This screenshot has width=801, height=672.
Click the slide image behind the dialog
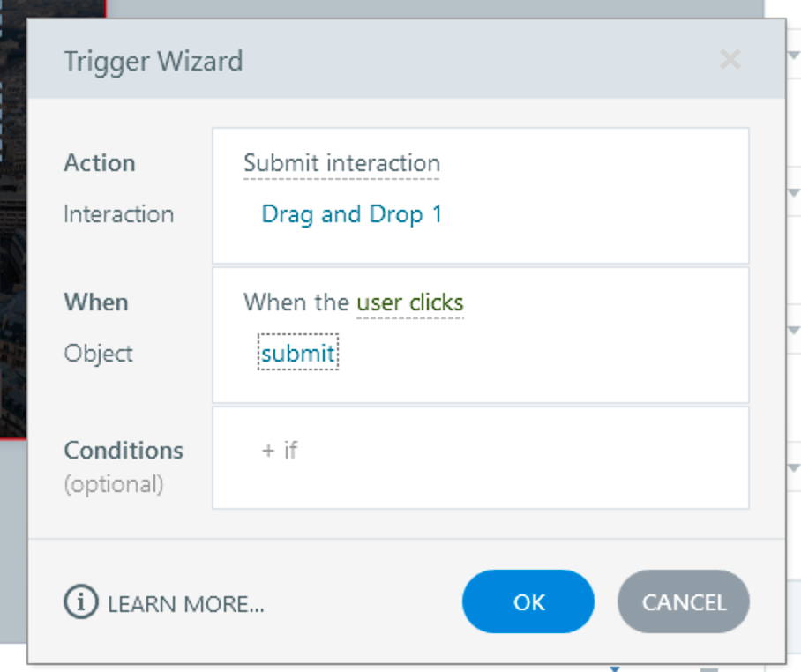pos(12,265)
